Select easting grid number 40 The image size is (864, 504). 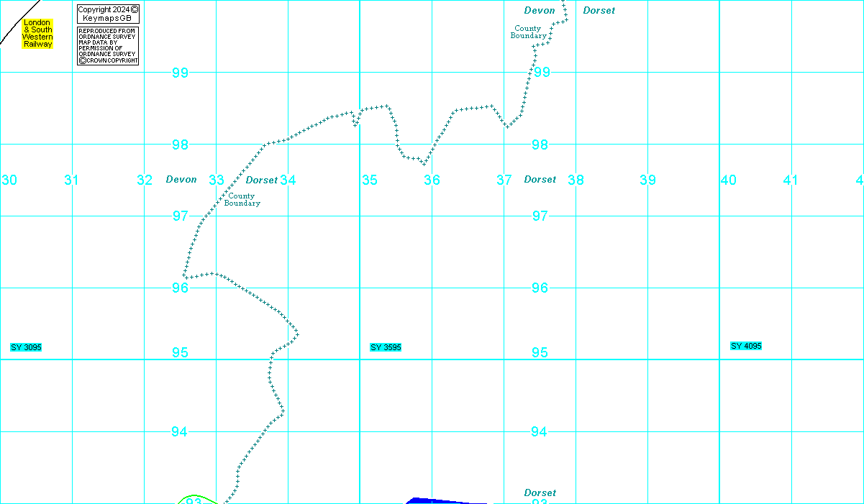[728, 180]
